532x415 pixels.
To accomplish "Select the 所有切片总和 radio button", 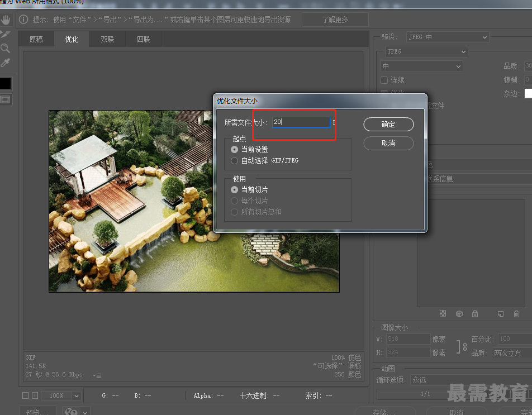I will point(234,212).
